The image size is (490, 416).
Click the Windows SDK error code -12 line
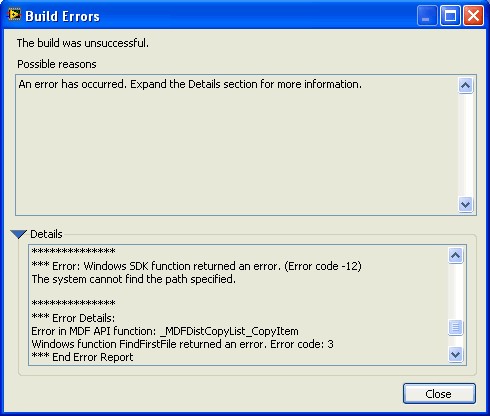coord(196,266)
